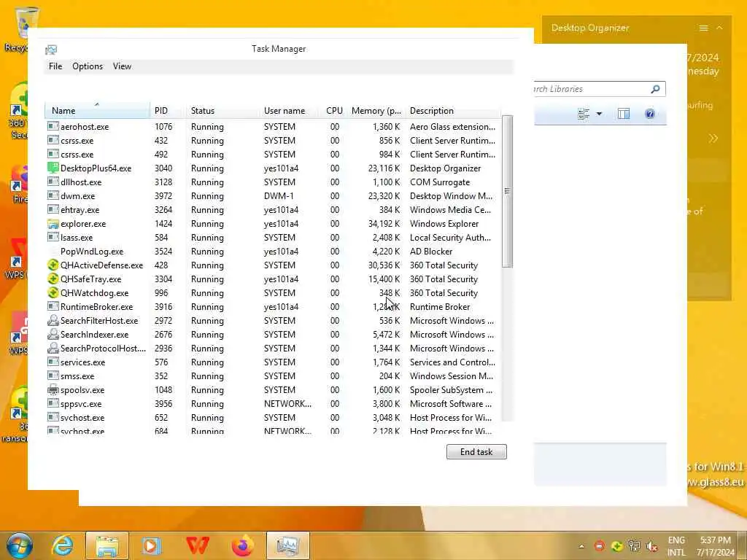Open Firefox from the taskbar
Viewport: 747px width, 560px height.
(242, 545)
